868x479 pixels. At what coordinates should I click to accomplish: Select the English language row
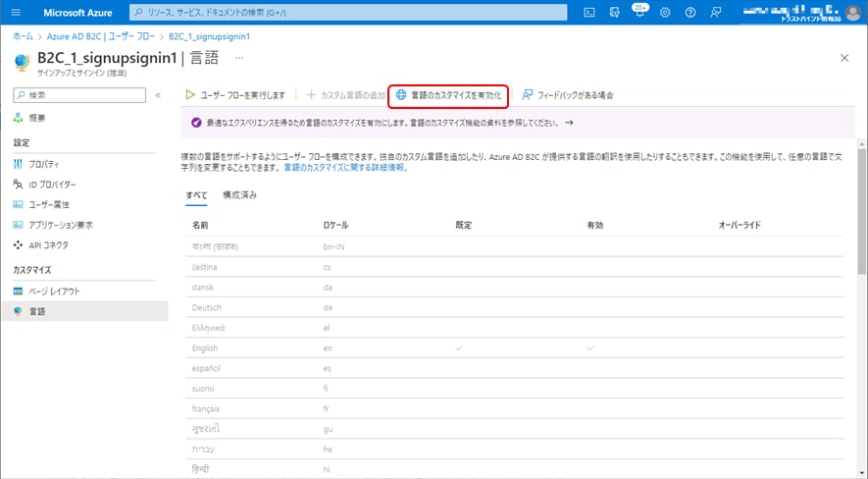515,348
